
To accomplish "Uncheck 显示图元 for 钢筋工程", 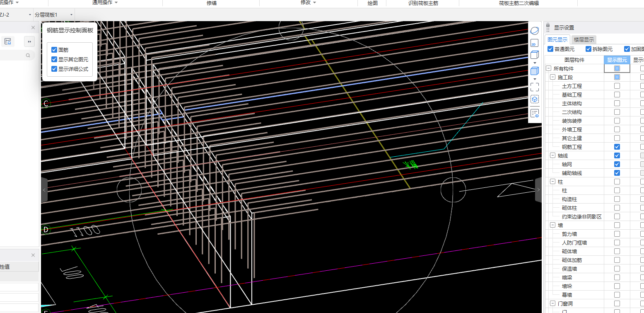I will 617,147.
